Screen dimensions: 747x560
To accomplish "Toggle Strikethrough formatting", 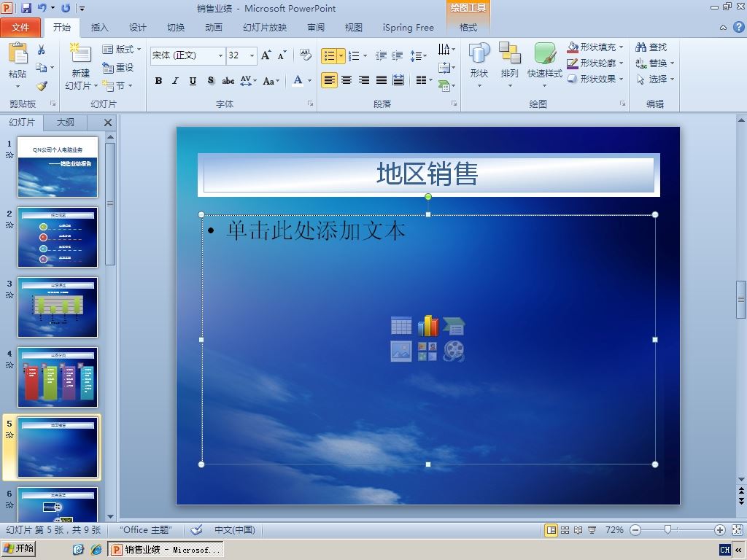I will pos(228,80).
